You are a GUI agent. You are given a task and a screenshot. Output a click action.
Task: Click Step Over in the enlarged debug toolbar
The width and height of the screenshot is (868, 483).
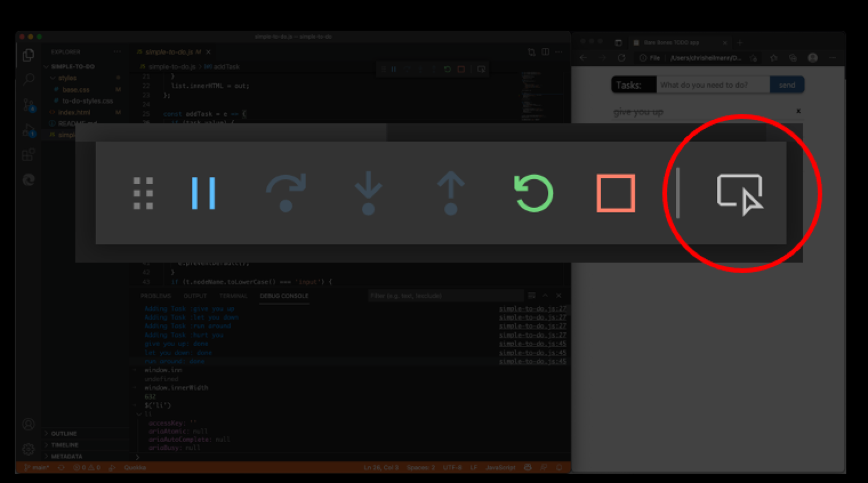(286, 193)
